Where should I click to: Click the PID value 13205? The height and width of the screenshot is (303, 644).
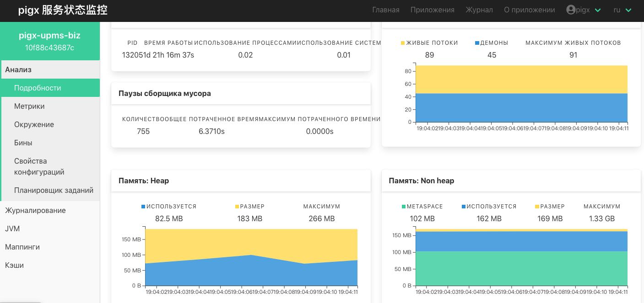tap(131, 55)
